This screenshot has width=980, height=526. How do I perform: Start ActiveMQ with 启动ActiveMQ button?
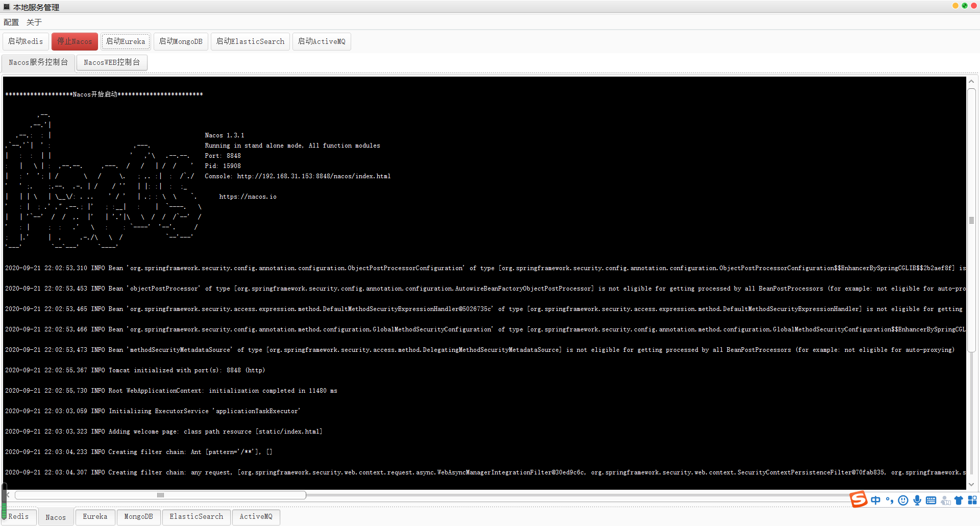[322, 41]
